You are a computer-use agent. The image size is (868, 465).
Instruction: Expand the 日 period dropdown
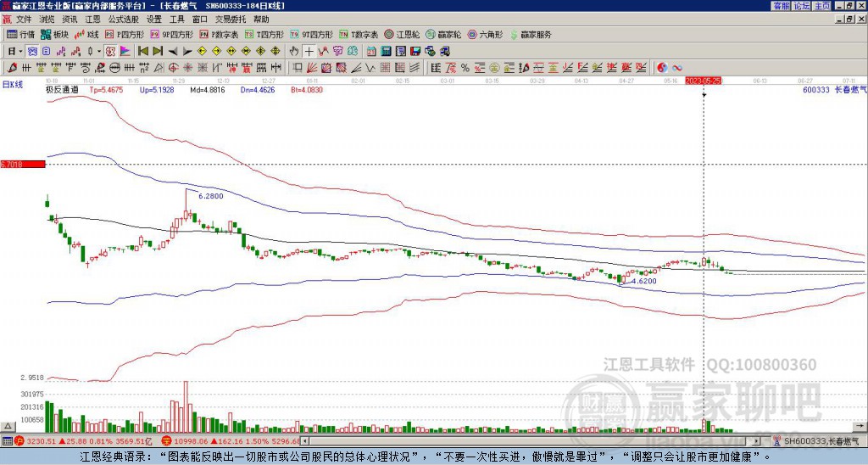pyautogui.click(x=20, y=51)
